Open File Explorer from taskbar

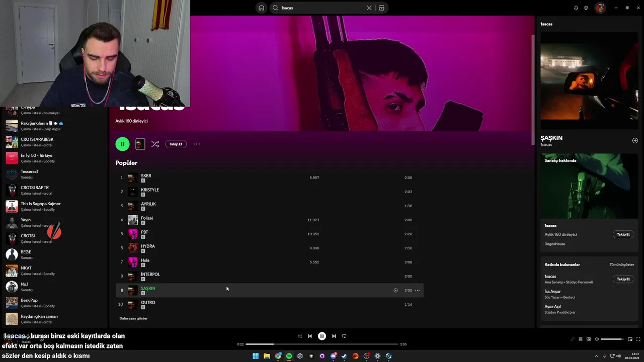[267, 356]
